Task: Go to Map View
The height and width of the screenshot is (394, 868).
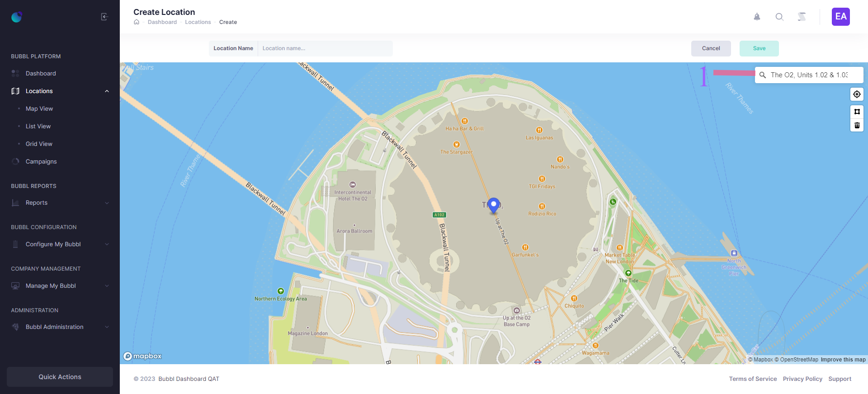Action: pos(39,108)
